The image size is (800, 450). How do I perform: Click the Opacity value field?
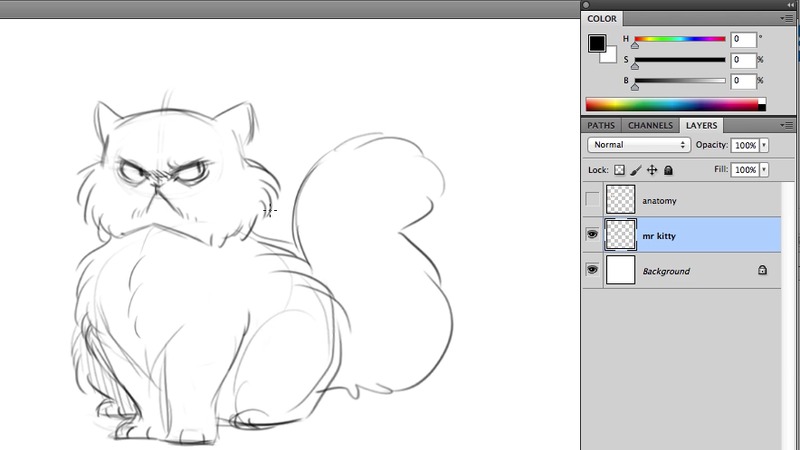click(745, 145)
